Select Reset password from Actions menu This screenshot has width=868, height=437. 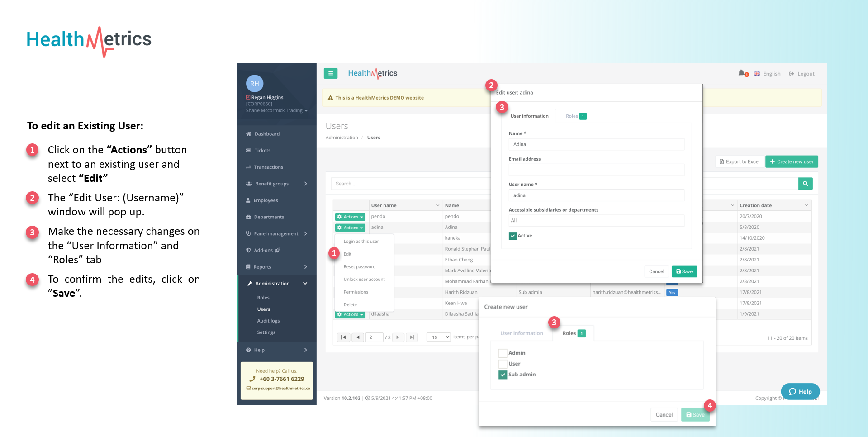click(359, 267)
